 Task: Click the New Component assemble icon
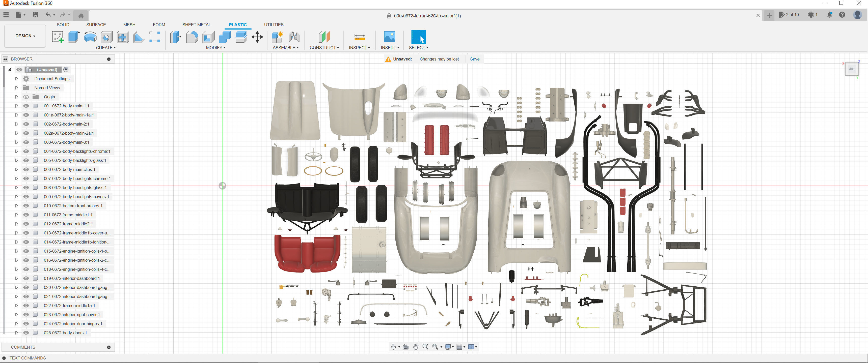click(277, 37)
